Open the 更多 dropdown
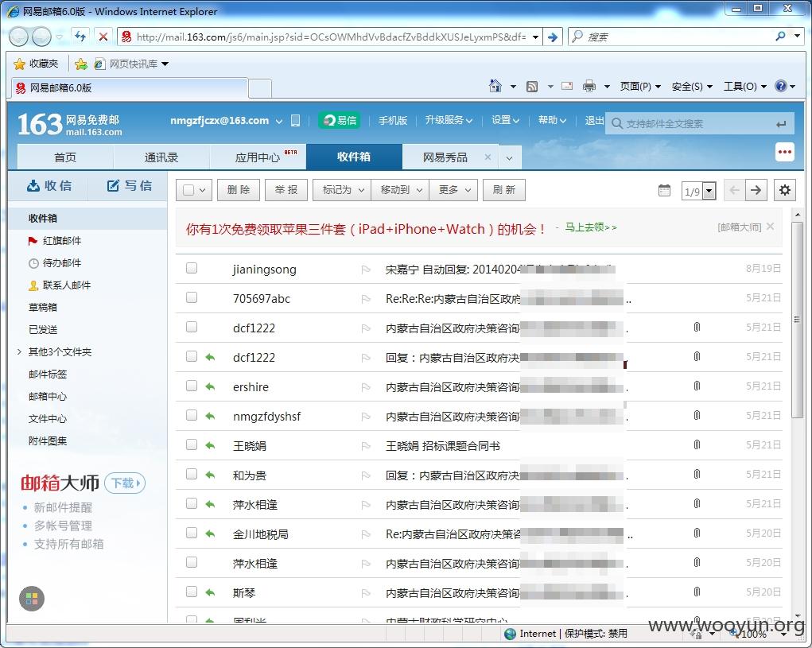The width and height of the screenshot is (812, 648). pyautogui.click(x=453, y=190)
